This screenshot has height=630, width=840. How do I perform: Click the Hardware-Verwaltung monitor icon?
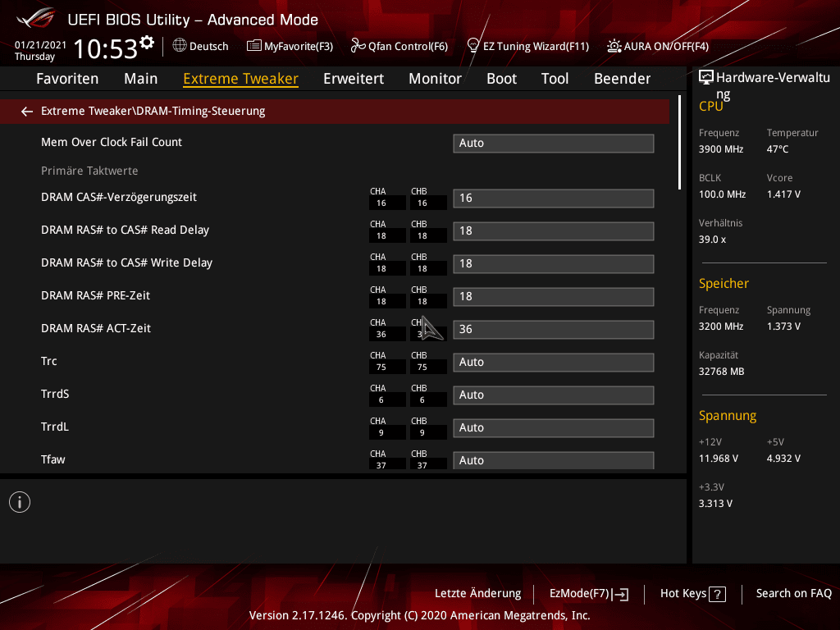click(706, 78)
